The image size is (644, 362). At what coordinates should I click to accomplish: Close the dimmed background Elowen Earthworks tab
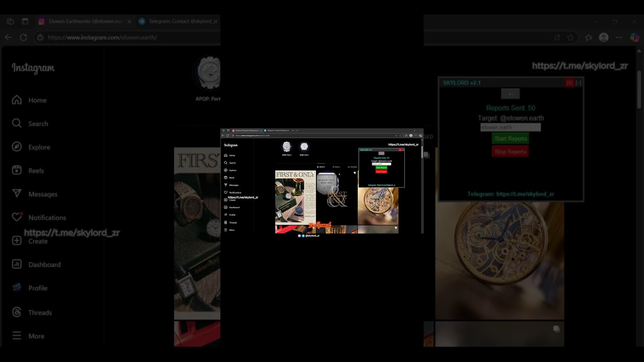tap(129, 22)
